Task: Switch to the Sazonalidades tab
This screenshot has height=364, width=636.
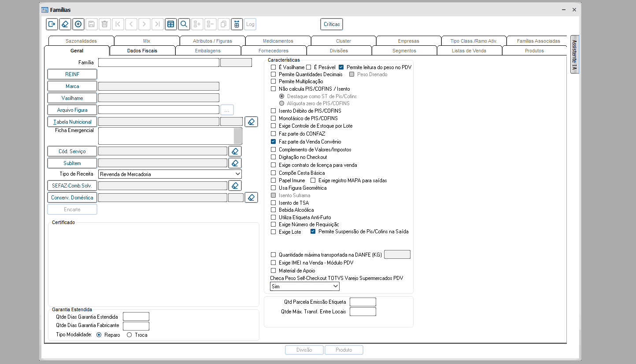Action: coord(81,41)
